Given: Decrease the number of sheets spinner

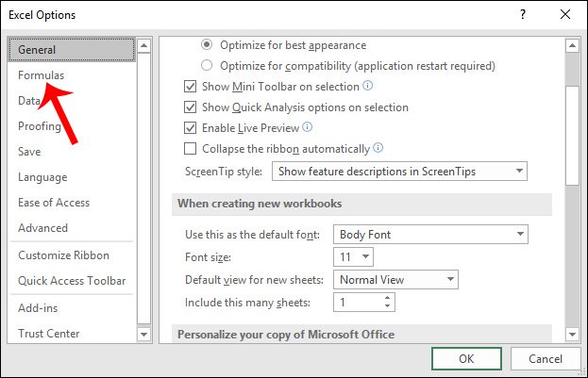Looking at the screenshot, I should [x=388, y=306].
